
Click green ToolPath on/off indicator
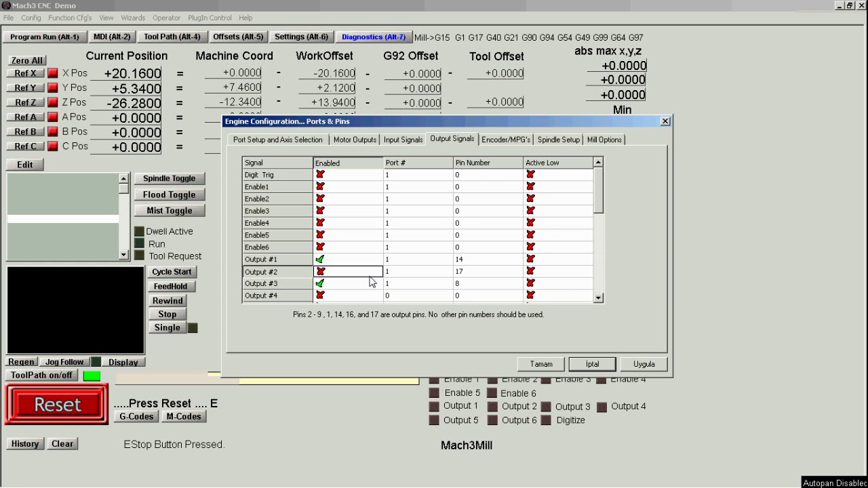click(92, 375)
